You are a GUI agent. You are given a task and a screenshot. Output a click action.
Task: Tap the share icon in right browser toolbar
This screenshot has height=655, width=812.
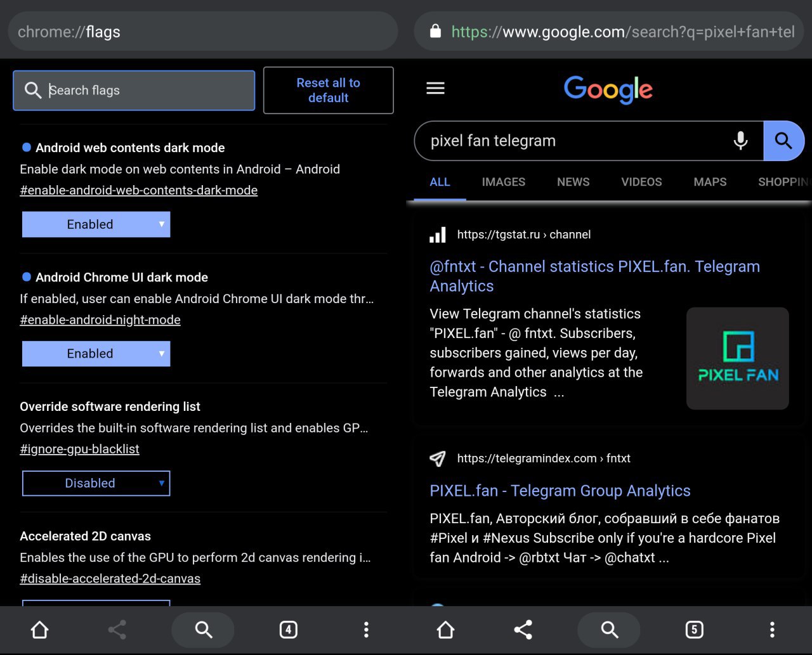[523, 630]
